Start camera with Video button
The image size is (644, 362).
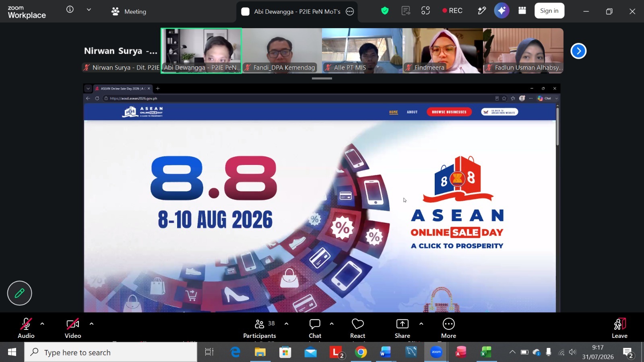click(x=73, y=329)
